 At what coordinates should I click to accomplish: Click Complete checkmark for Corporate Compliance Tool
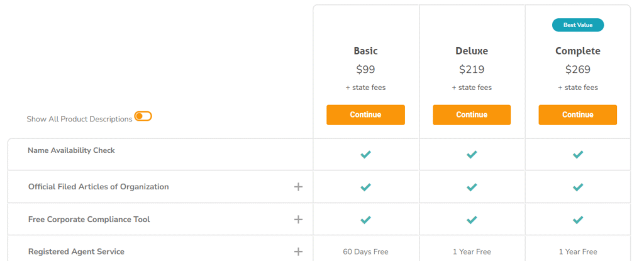577,219
